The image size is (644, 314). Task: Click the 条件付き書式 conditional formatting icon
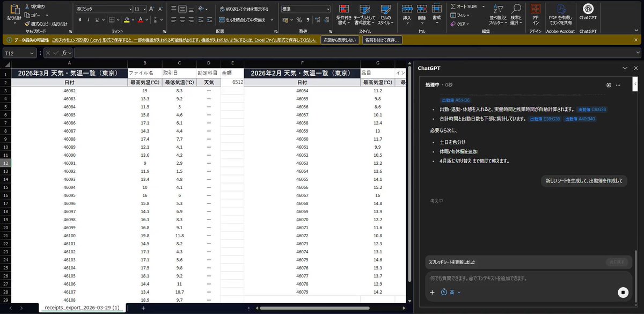point(344,14)
